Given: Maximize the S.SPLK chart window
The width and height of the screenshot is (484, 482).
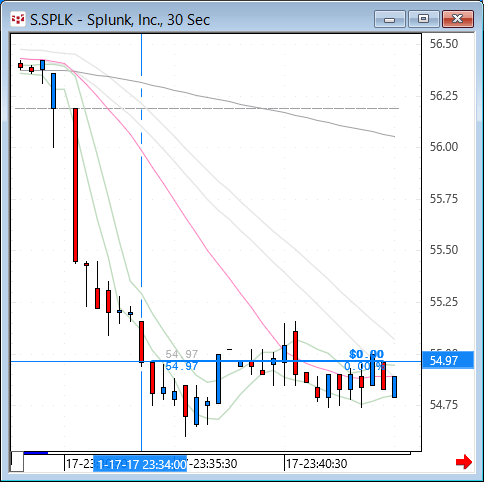Looking at the screenshot, I should click(423, 19).
